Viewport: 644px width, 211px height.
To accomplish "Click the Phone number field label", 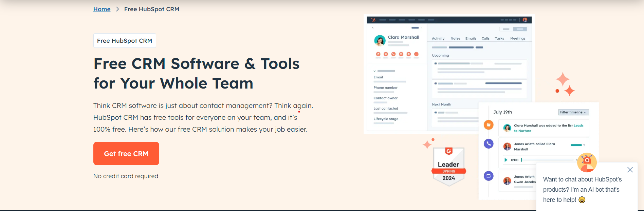I will pos(385,88).
